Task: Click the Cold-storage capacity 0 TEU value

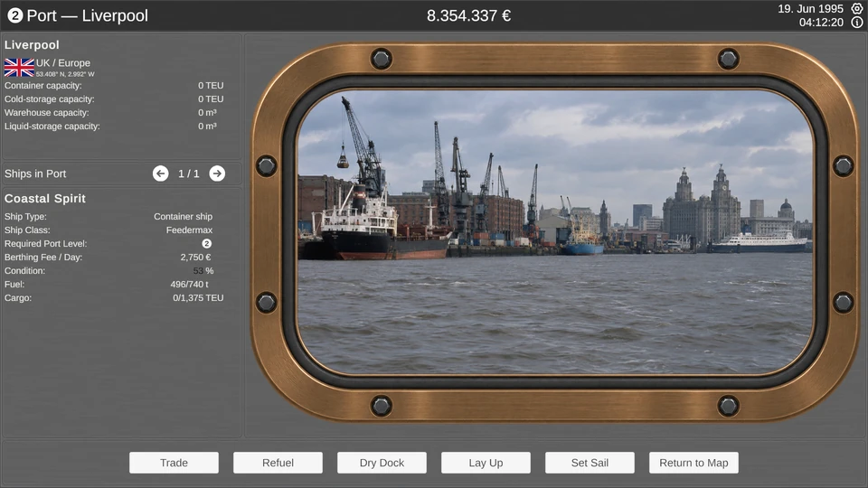Action: click(x=211, y=99)
